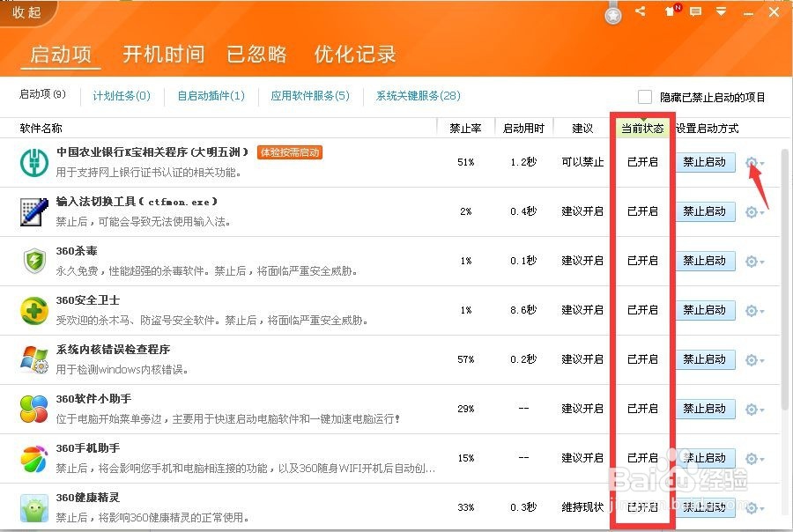Open gear settings for 中国农业银行K宝 row
The height and width of the screenshot is (532, 793).
754,163
